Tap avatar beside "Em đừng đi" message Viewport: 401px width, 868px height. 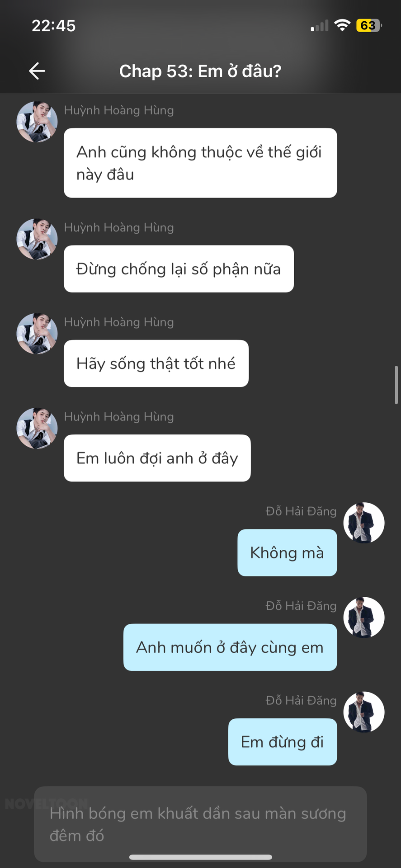click(364, 712)
